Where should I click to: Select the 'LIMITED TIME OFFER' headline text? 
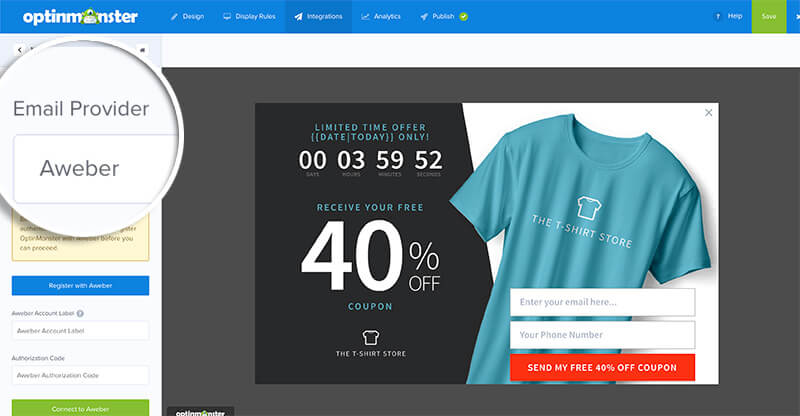[370, 127]
